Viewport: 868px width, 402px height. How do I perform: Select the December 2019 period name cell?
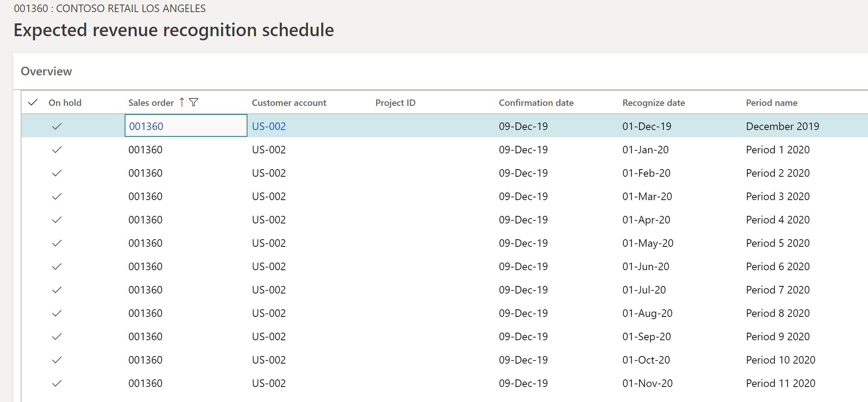tap(783, 126)
